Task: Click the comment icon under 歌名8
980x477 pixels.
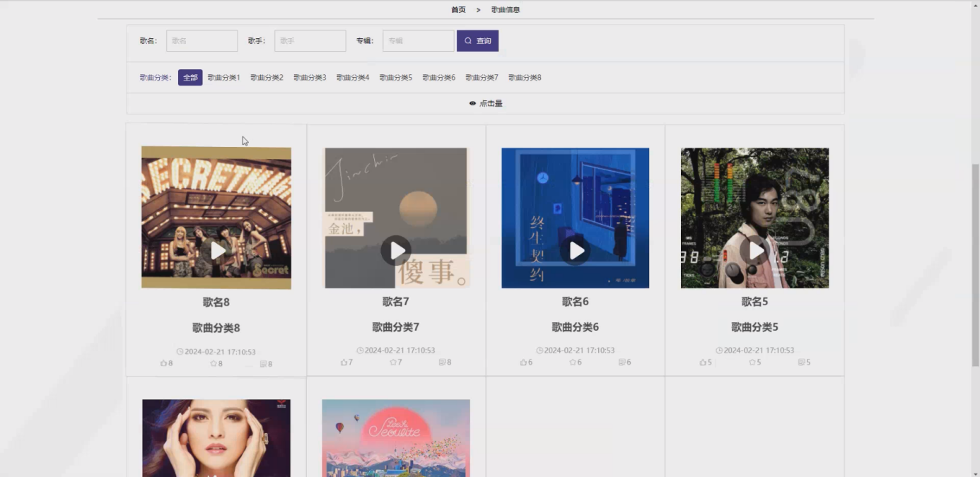Action: [x=263, y=364]
